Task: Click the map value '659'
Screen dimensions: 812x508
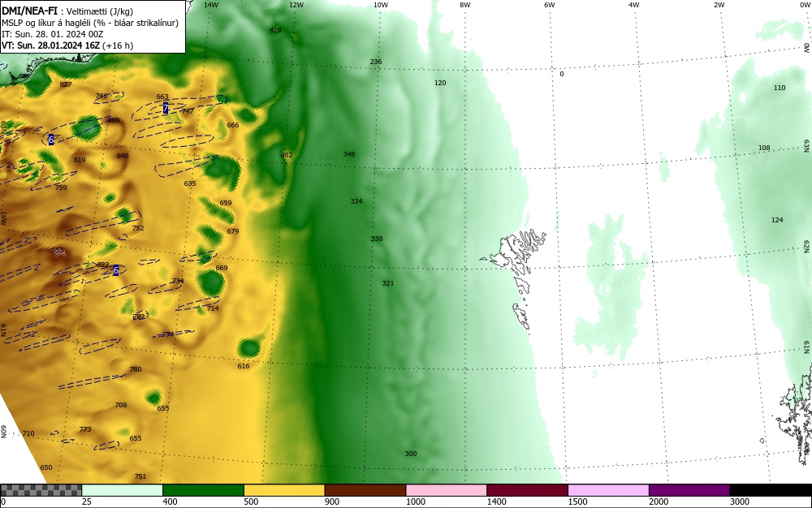Action: click(226, 204)
